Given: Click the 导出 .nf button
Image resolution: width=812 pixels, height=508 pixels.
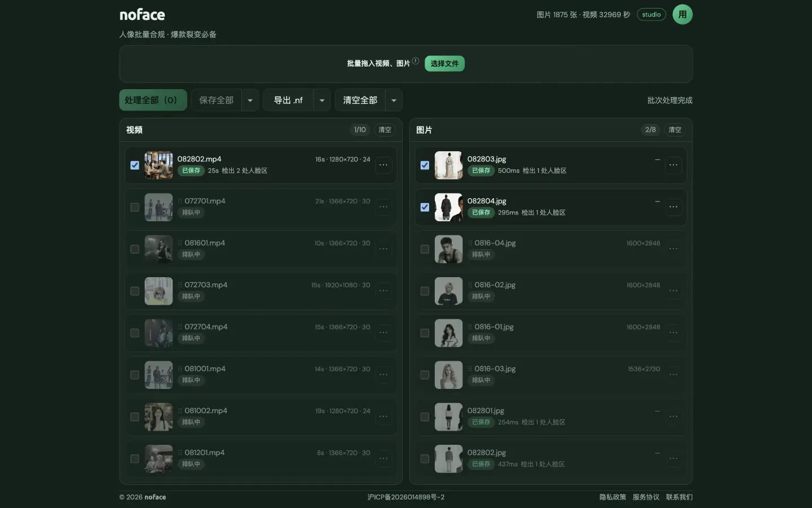Looking at the screenshot, I should pos(288,100).
